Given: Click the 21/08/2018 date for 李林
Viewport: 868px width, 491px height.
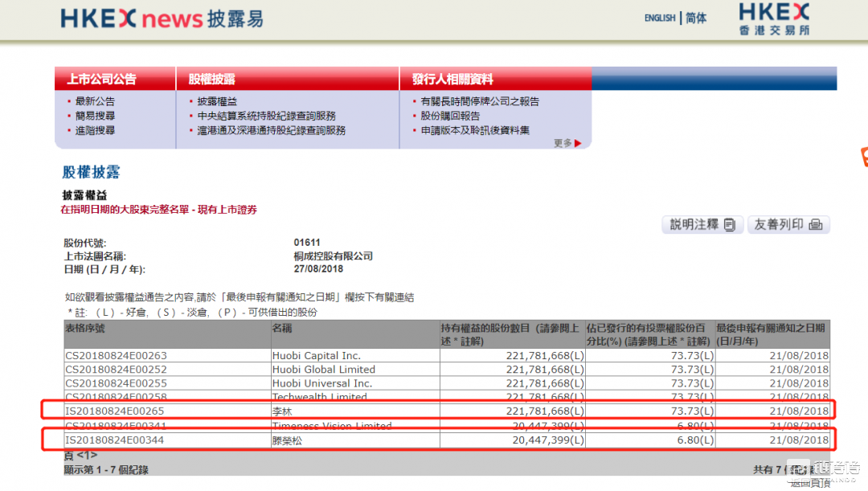Looking at the screenshot, I should point(799,411).
